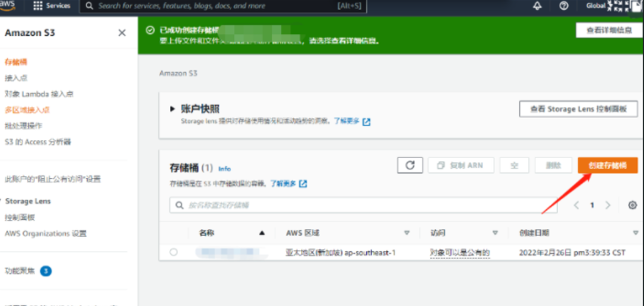Sort by 创建日期 column arrow
Viewport: 644px width, 306px height.
click(x=636, y=233)
